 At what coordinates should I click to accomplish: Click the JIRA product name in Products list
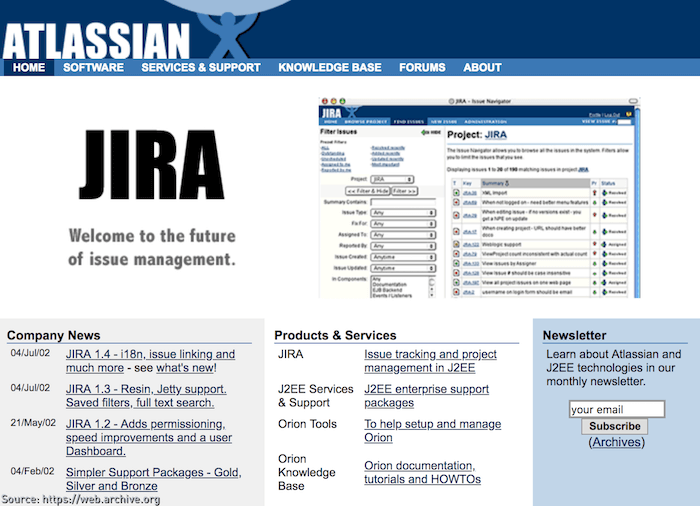tap(291, 354)
